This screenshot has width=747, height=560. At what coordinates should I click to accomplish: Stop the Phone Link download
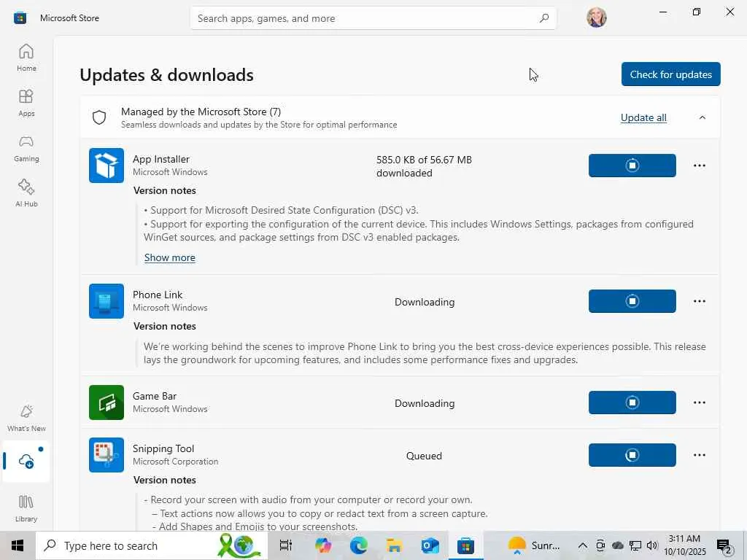pos(632,301)
